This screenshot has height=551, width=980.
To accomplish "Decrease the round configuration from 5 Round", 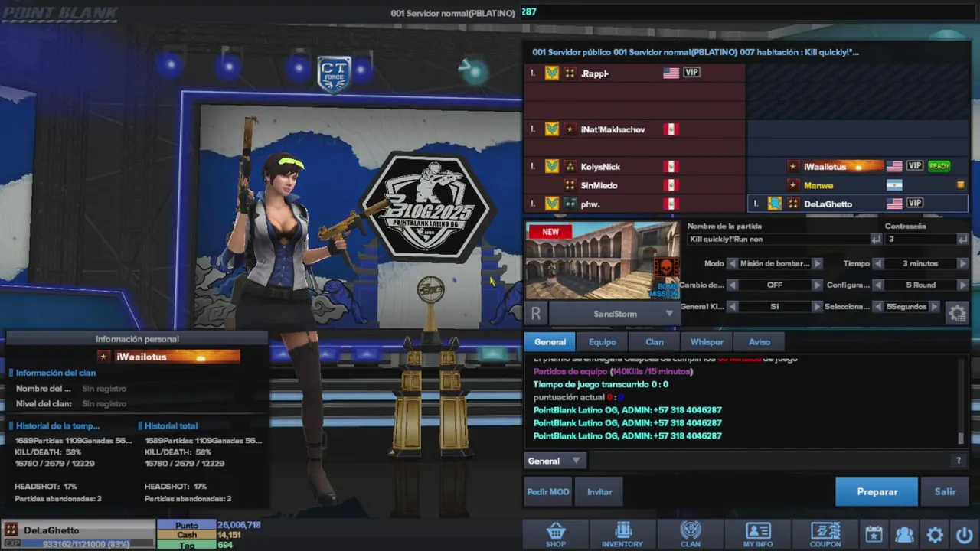I will (878, 285).
